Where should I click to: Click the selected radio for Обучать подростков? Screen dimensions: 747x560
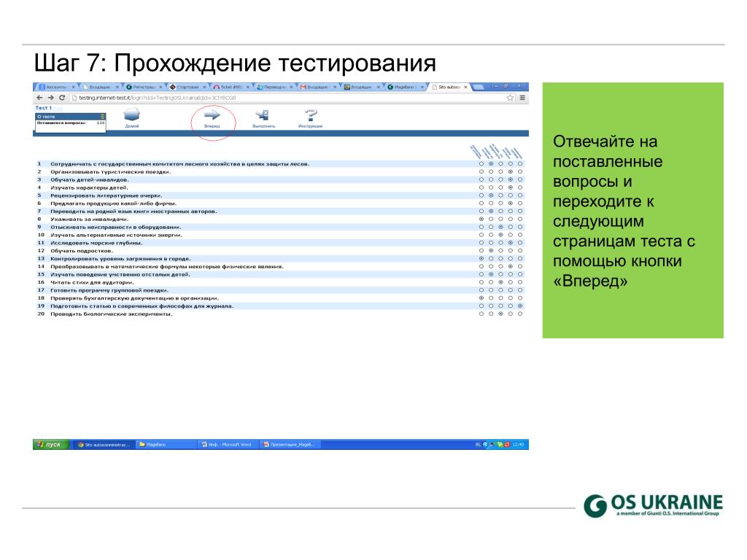pos(491,251)
